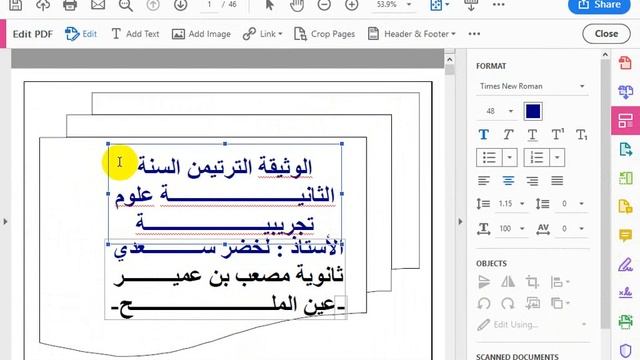The width and height of the screenshot is (640, 360).
Task: Center align the text
Action: [x=508, y=180]
